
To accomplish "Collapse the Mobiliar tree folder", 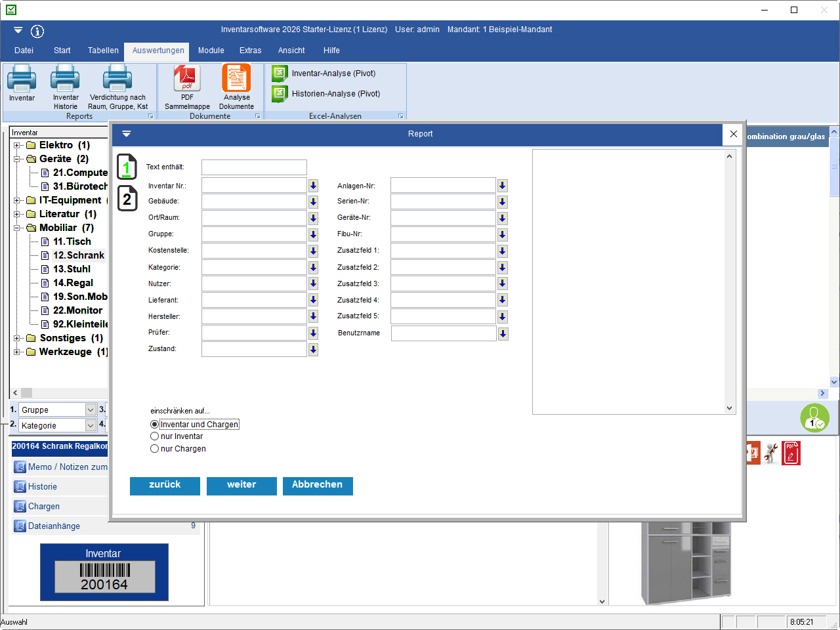I will click(x=17, y=228).
